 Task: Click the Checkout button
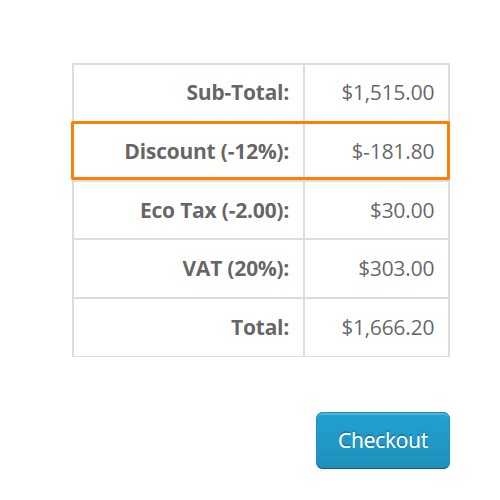[x=383, y=440]
